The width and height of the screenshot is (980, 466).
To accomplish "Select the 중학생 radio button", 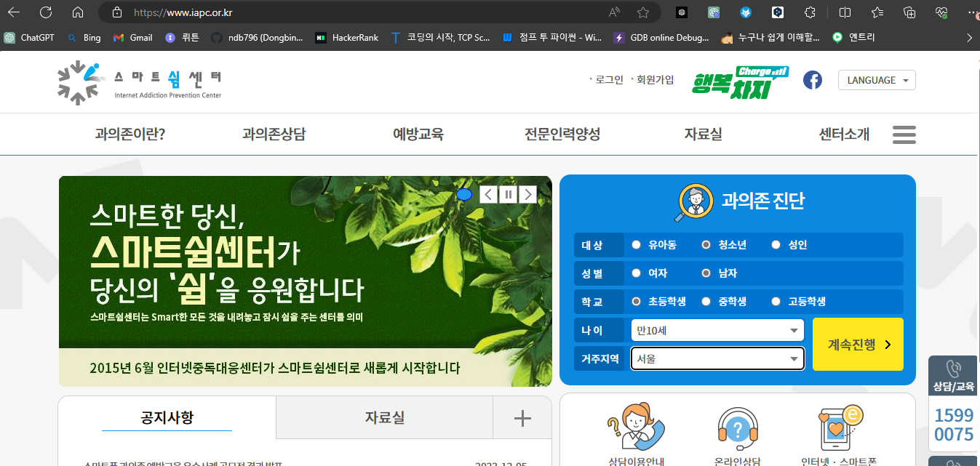I will coord(706,301).
